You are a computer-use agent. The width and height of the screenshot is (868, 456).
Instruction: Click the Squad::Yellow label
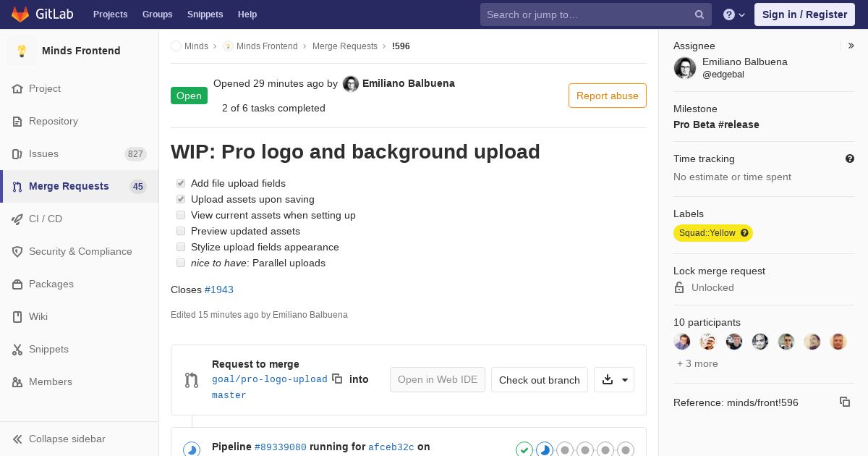pos(713,233)
